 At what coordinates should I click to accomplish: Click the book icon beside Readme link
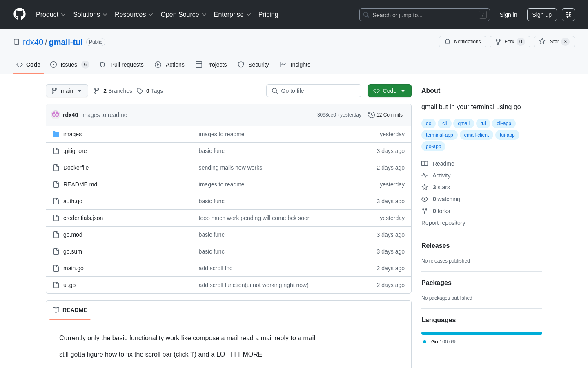click(425, 164)
